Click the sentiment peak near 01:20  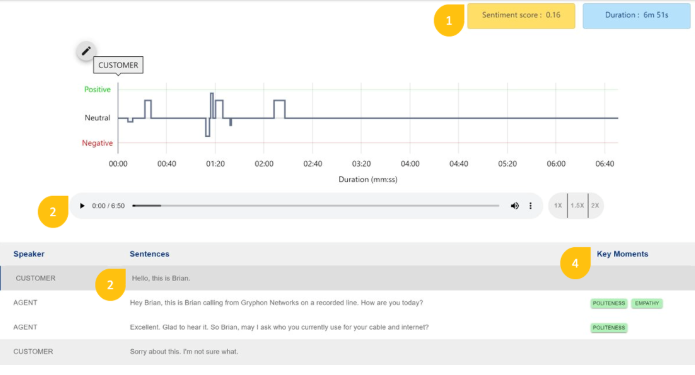[x=212, y=94]
